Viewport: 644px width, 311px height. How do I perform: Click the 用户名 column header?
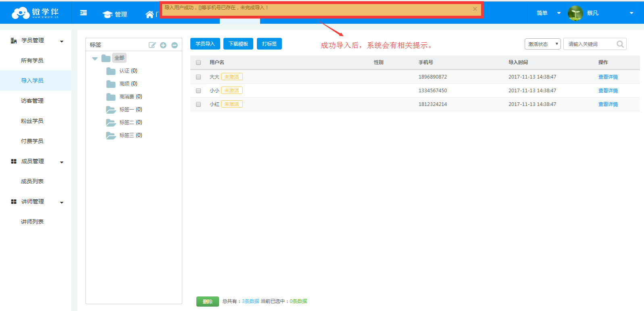(217, 62)
